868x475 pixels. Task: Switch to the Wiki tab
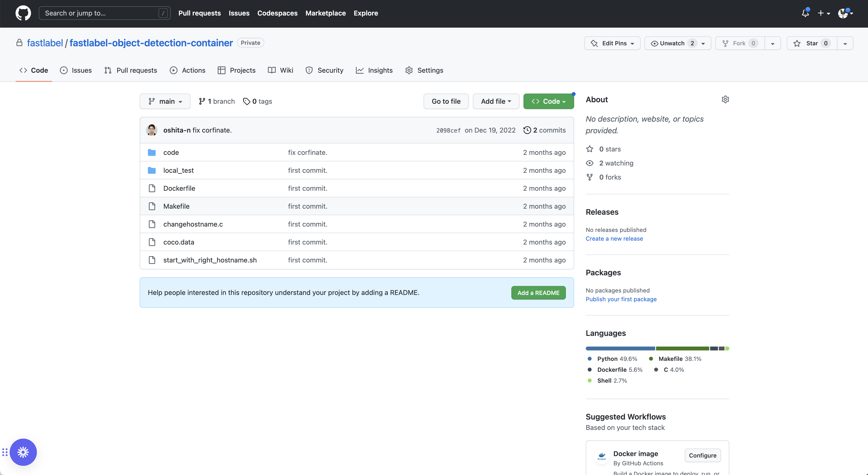click(x=281, y=71)
